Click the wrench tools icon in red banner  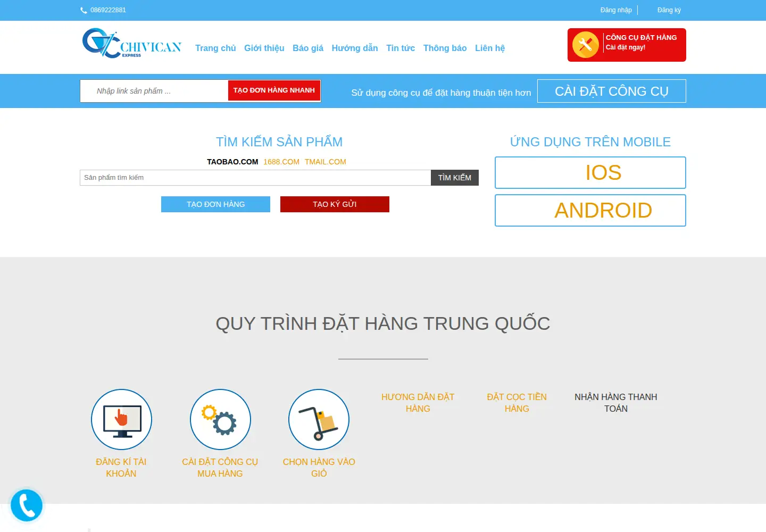point(586,45)
